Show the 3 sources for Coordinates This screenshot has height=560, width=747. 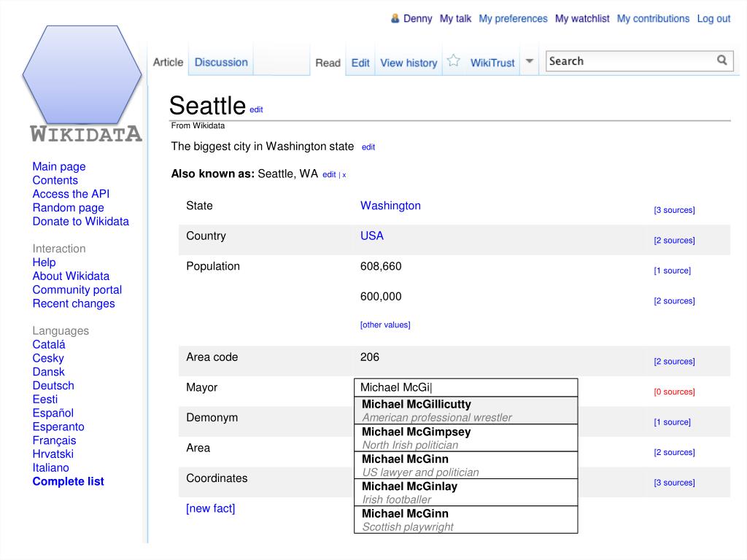(674, 483)
